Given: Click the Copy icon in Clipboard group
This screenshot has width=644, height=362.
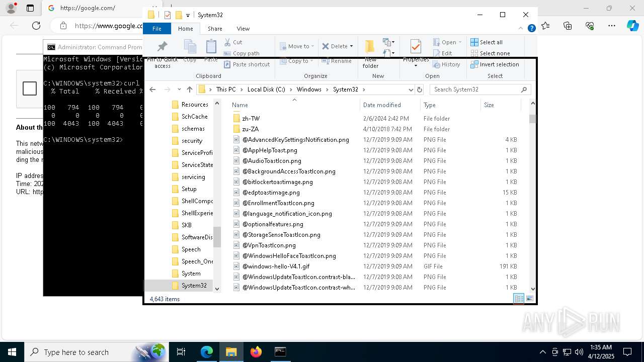Looking at the screenshot, I should [190, 46].
